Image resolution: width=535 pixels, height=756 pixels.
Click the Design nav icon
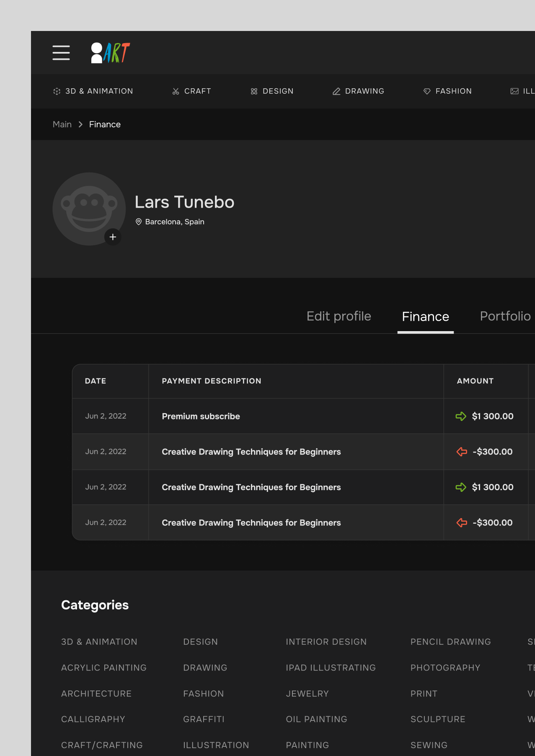[x=254, y=91]
